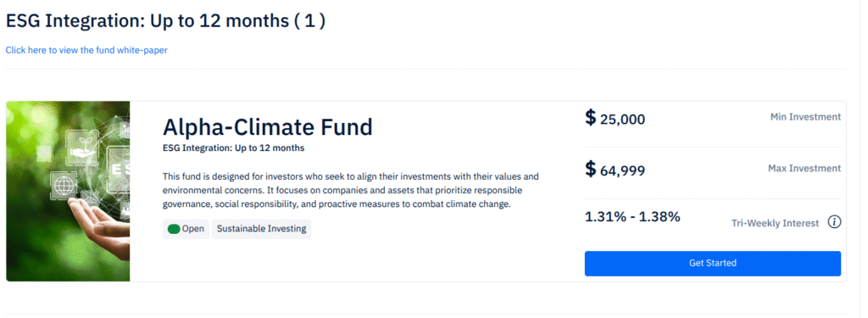
Task: Click the info icon beside Tri-Weekly Interest
Action: tap(834, 222)
